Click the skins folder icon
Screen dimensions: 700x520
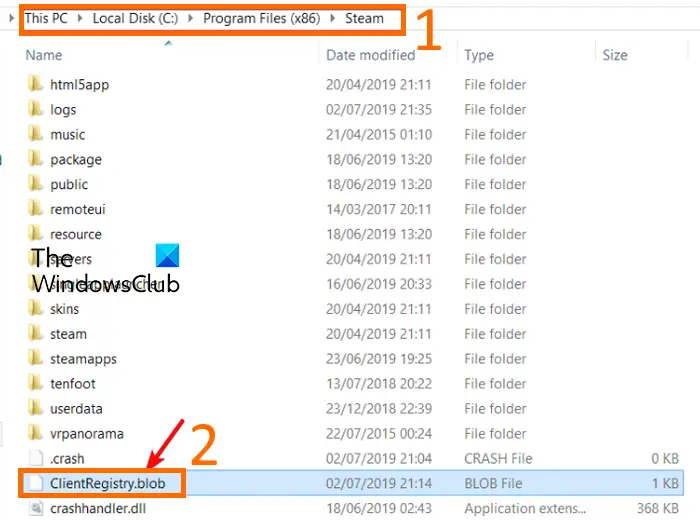pyautogui.click(x=36, y=308)
